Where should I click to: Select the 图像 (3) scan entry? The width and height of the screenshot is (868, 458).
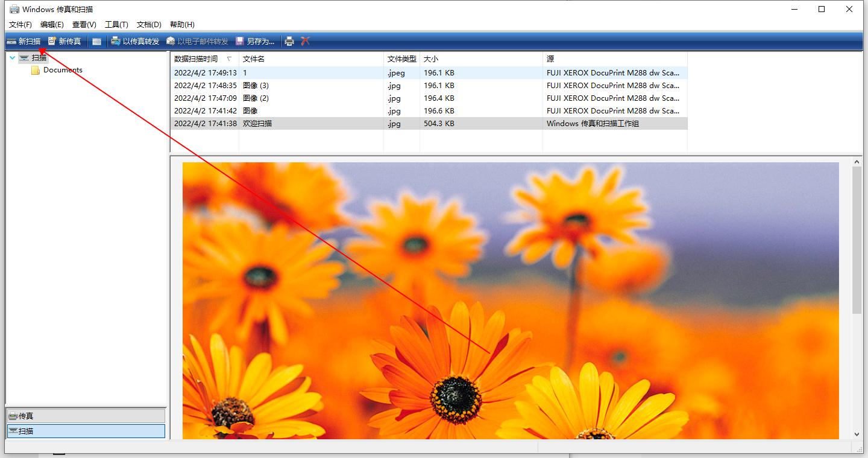(x=256, y=86)
